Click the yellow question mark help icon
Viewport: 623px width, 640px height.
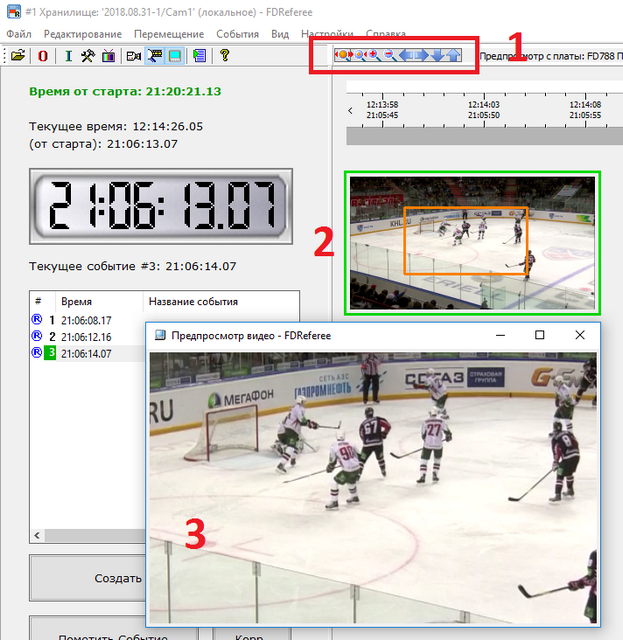[225, 56]
